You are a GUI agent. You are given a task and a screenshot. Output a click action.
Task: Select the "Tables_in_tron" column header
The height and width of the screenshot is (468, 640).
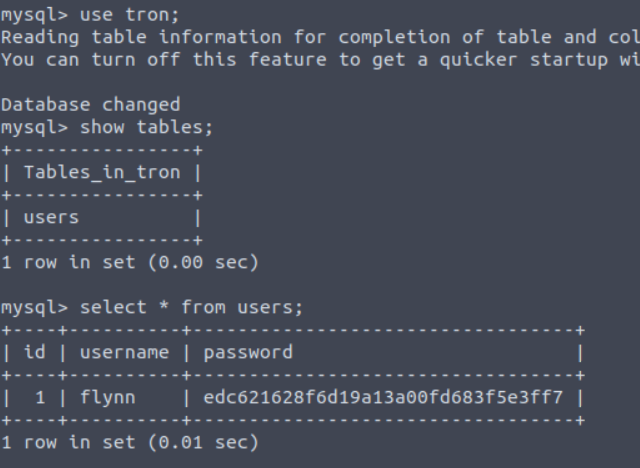(102, 172)
